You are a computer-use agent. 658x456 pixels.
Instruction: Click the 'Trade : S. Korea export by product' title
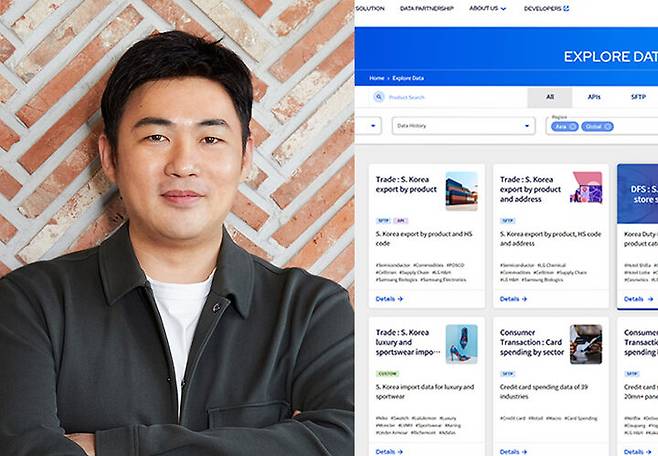406,185
